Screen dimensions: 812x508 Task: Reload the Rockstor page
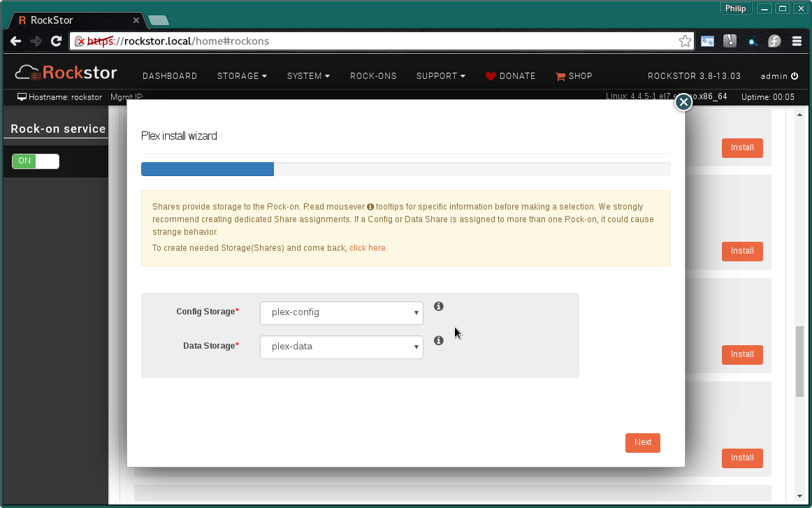[57, 41]
